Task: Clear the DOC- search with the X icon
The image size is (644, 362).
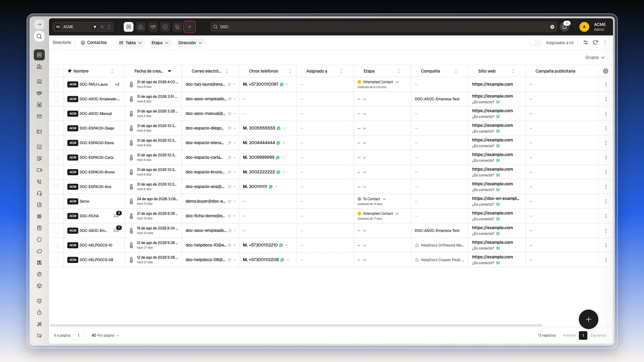Action: (x=552, y=27)
